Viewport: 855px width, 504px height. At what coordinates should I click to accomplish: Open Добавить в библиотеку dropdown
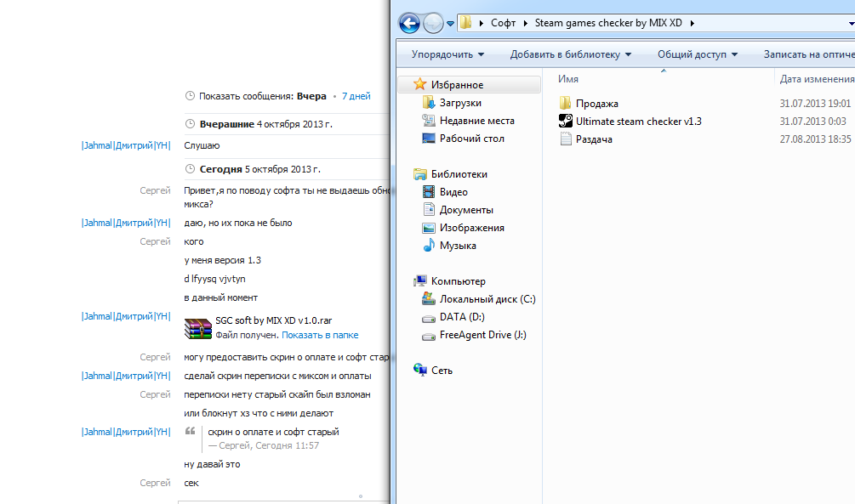pyautogui.click(x=570, y=54)
